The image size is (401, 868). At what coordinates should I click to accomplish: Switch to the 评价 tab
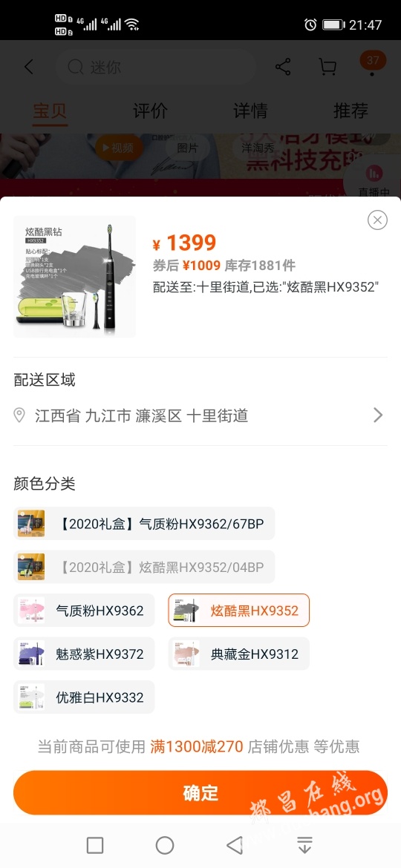pos(150,111)
